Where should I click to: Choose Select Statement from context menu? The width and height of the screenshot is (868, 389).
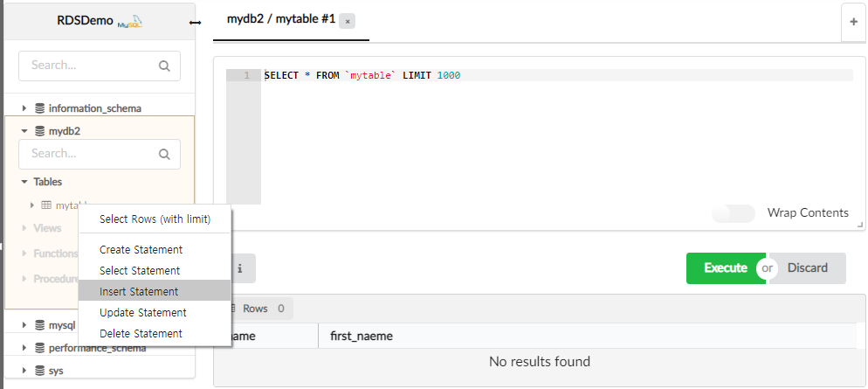155,271
